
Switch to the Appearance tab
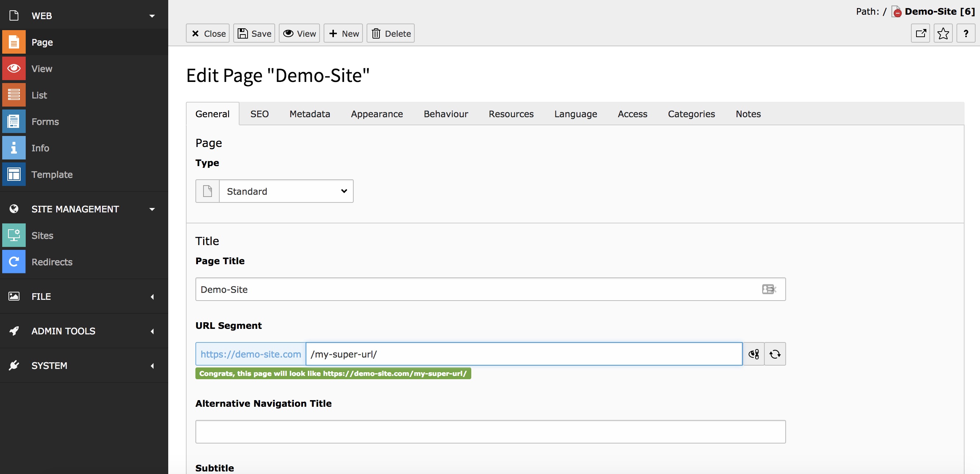click(x=376, y=114)
